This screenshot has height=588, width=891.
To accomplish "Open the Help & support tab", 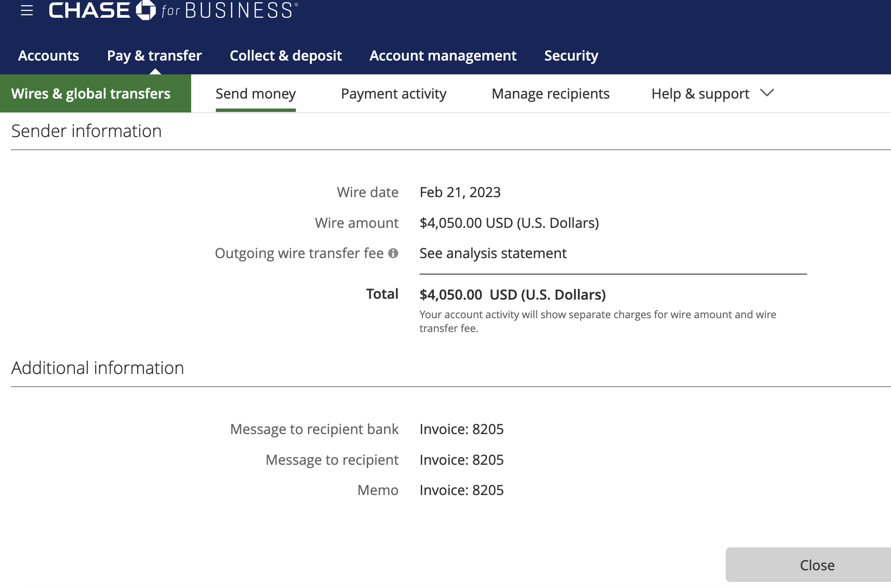I will click(x=700, y=94).
